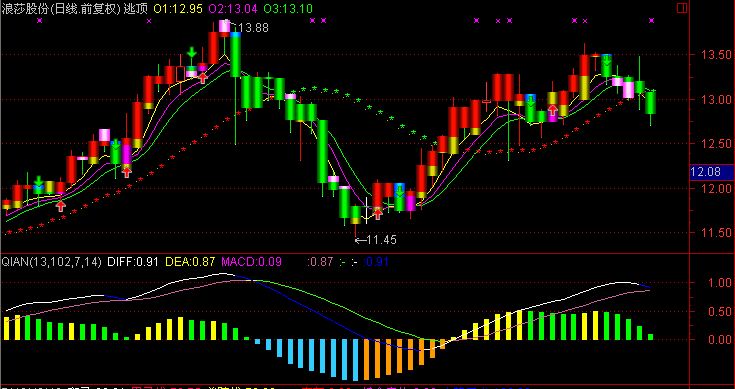This screenshot has height=389, width=735.
Task: Click the blue 12.08 current price box
Action: [x=712, y=172]
